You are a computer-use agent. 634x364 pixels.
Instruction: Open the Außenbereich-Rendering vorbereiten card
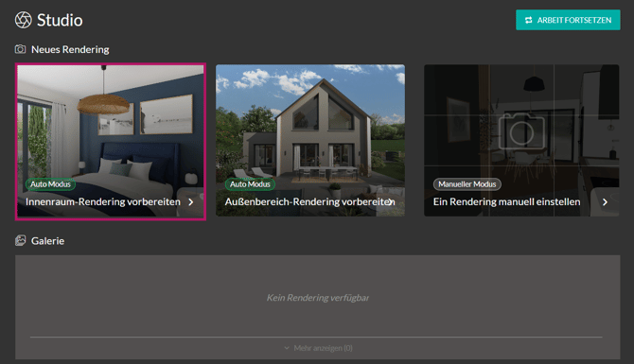point(310,140)
